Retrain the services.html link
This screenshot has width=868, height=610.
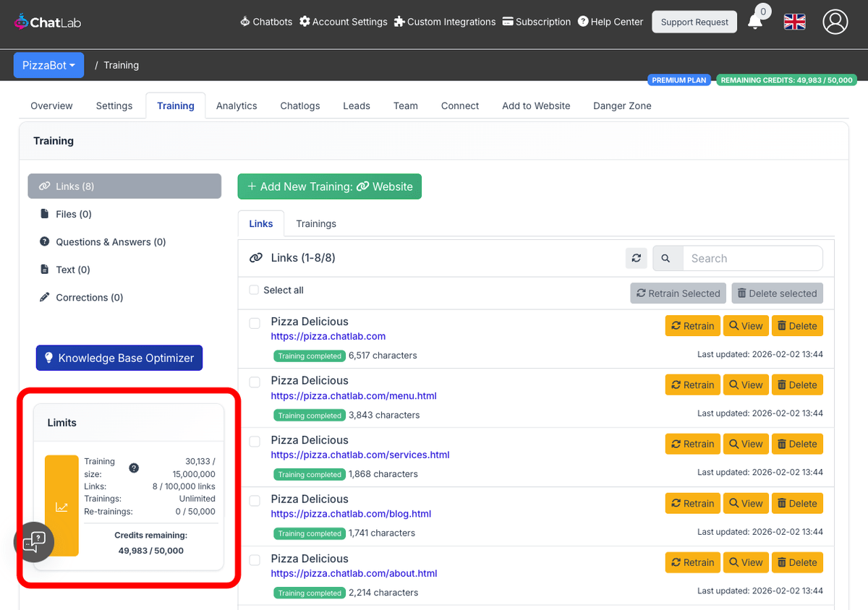tap(692, 444)
